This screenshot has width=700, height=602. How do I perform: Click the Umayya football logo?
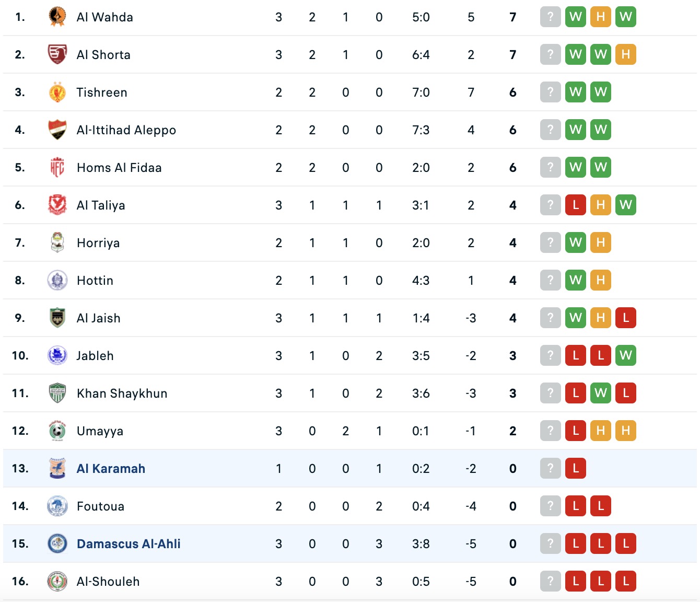tap(57, 431)
